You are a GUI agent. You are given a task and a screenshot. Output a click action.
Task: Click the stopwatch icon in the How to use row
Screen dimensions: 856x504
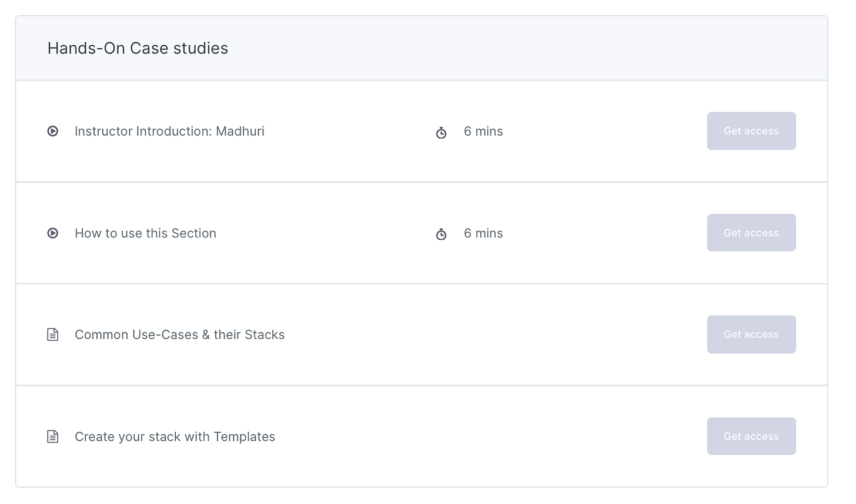click(x=441, y=234)
